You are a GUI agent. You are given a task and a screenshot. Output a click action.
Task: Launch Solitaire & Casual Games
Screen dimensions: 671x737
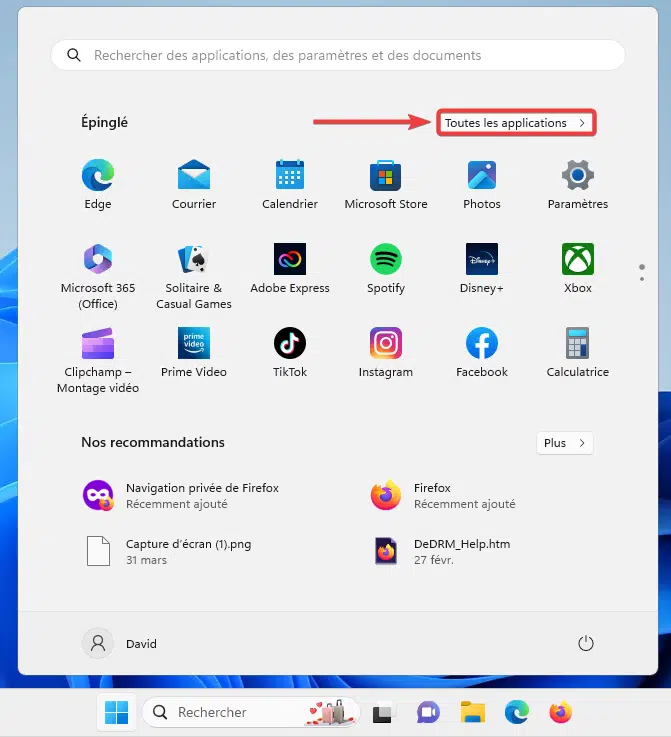click(x=194, y=276)
